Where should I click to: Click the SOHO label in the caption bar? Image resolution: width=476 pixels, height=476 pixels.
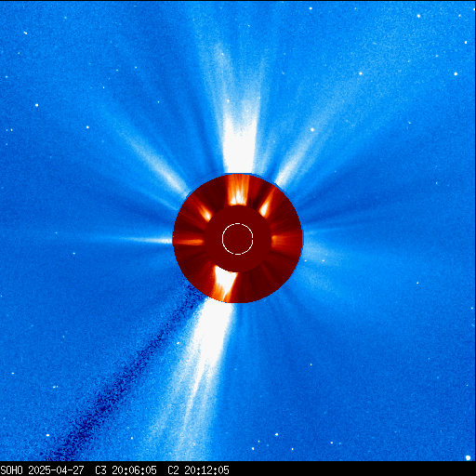(11, 470)
